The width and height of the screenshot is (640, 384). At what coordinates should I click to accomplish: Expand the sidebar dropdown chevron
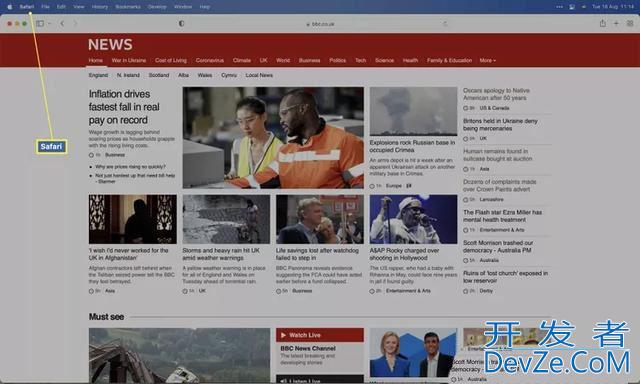point(49,24)
